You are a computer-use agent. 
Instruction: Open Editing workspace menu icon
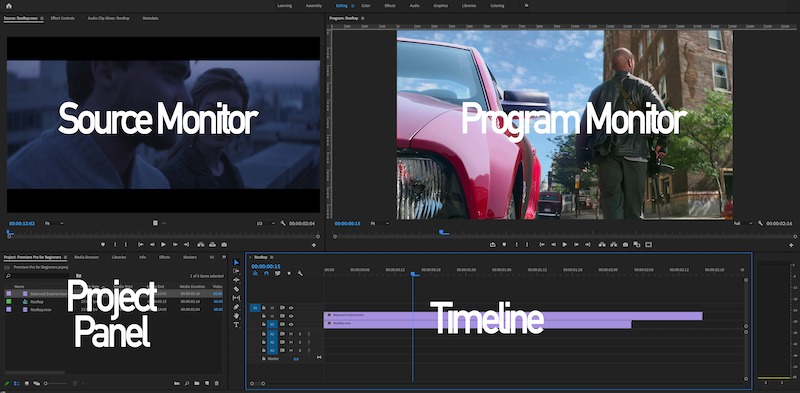353,6
